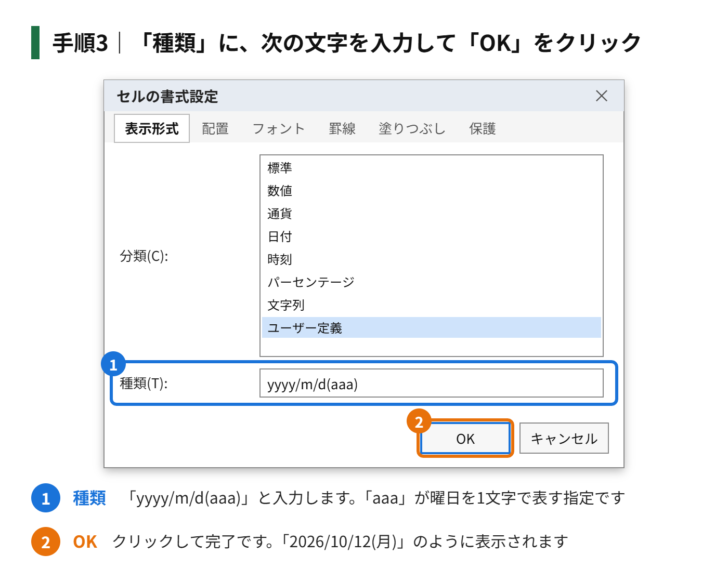Screen dimensions: 728x581
Task: Select the 保護 tab
Action: [x=483, y=128]
